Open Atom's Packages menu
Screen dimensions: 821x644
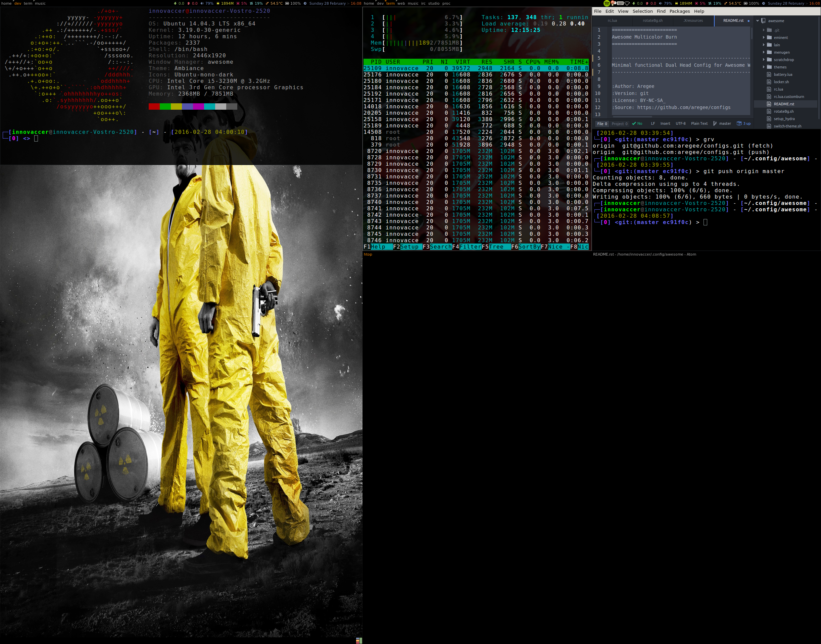click(679, 11)
